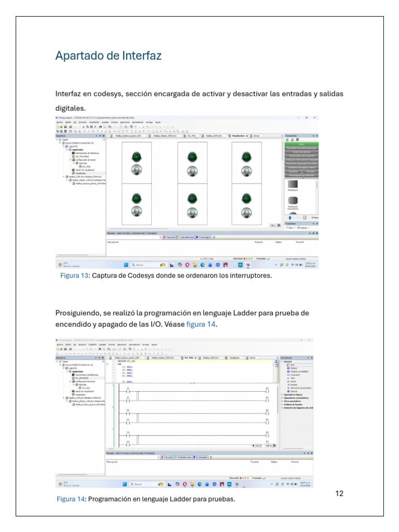This screenshot has width=399, height=532.
Task: Toggle top-left green lamp in Figura 13 visualization
Action: pyautogui.click(x=137, y=157)
